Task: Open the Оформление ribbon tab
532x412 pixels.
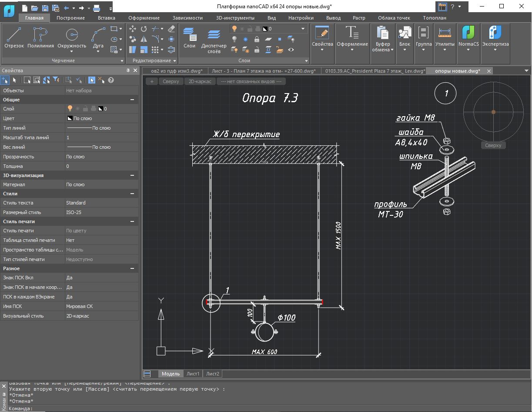Action: [x=144, y=18]
